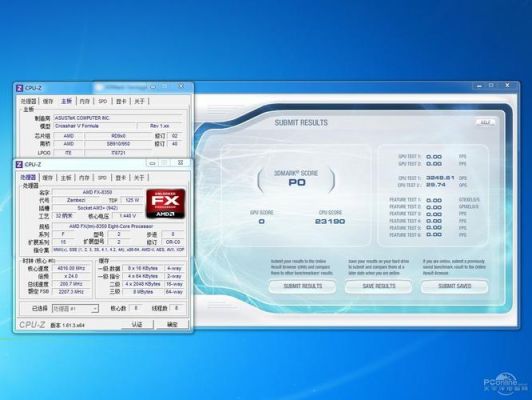Click Crosshair V Formula model field
532x400 pixels.
click(x=95, y=126)
